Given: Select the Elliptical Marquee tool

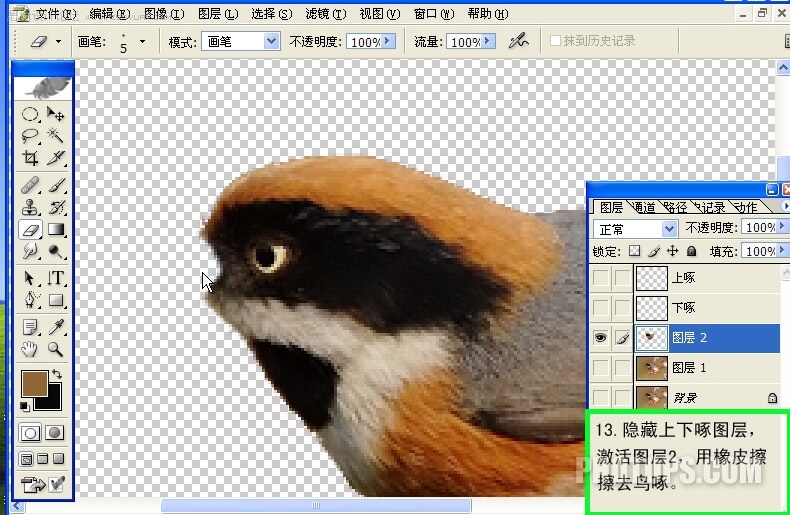Looking at the screenshot, I should [30, 114].
